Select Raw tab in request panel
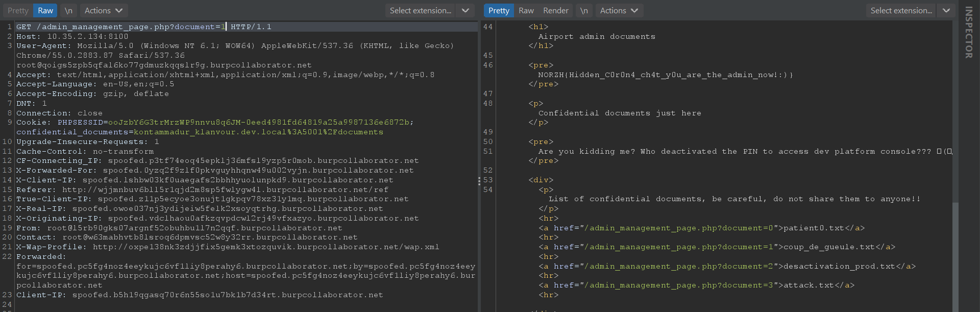Image resolution: width=980 pixels, height=312 pixels. [45, 10]
